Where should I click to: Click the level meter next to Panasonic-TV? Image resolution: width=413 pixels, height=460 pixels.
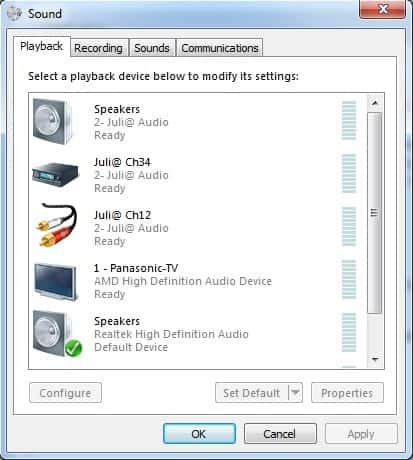pyautogui.click(x=349, y=280)
